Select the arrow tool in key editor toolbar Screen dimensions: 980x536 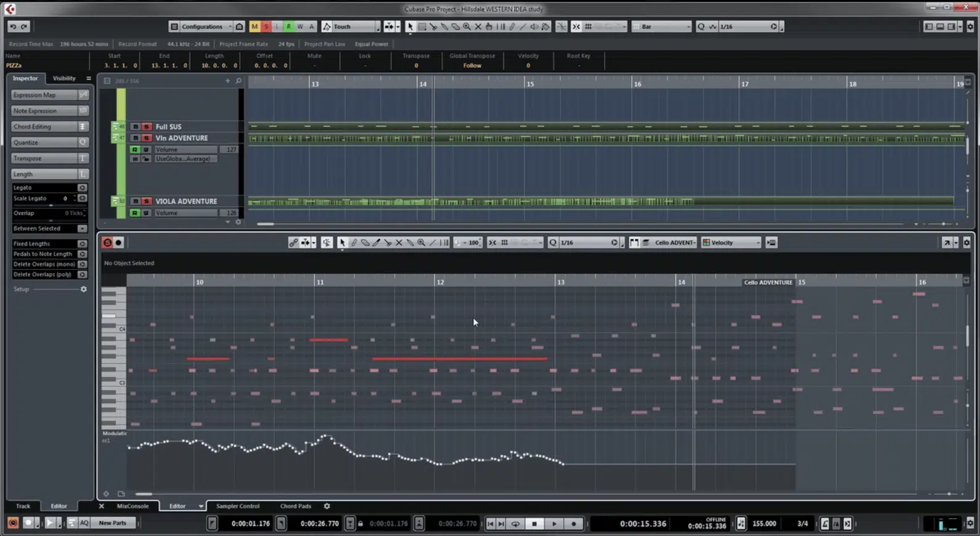(x=343, y=243)
